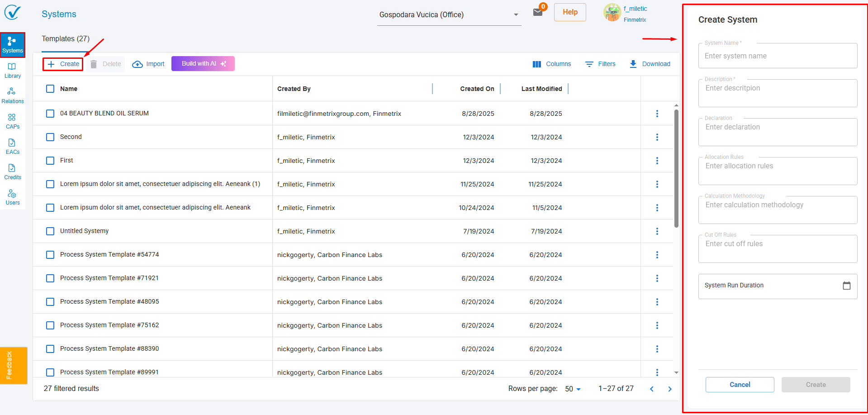
Task: Go to CAPs in sidebar
Action: (12, 121)
